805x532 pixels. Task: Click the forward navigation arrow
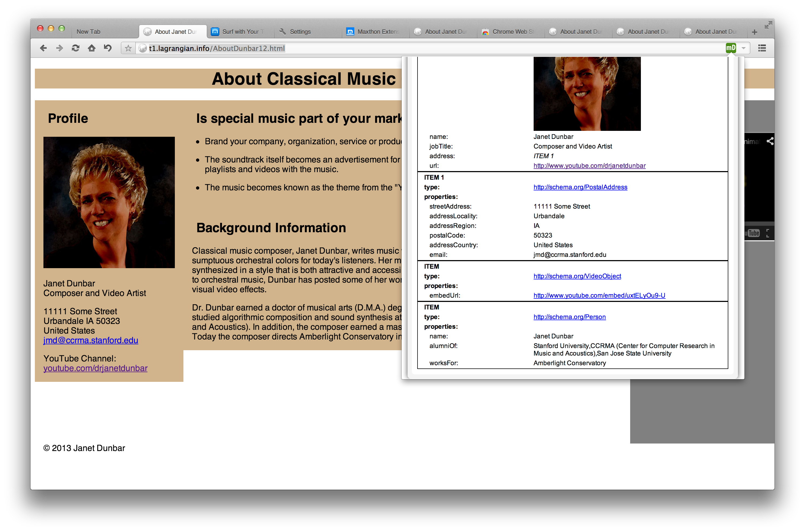(59, 48)
